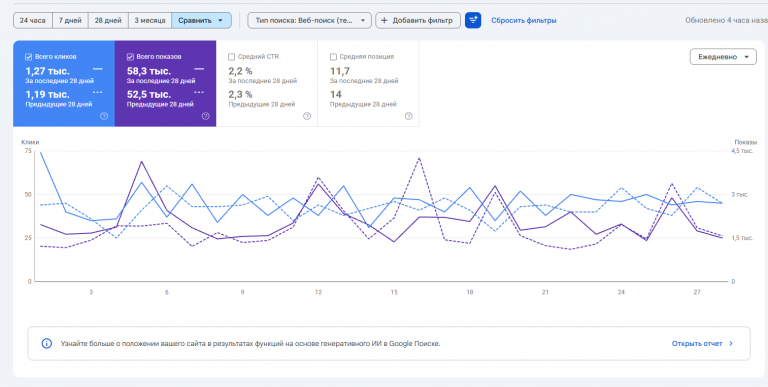
Task: Click the Открыть отчет link
Action: point(696,343)
